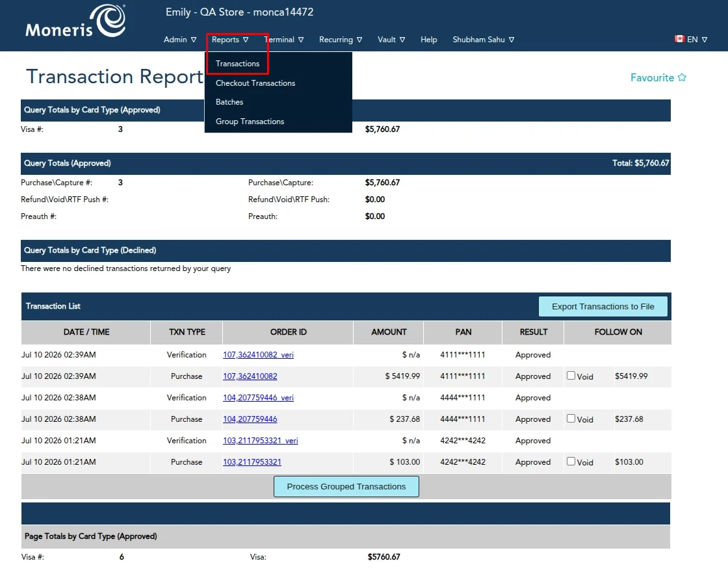
Task: Select Checkout Transactions menu entry
Action: point(255,83)
